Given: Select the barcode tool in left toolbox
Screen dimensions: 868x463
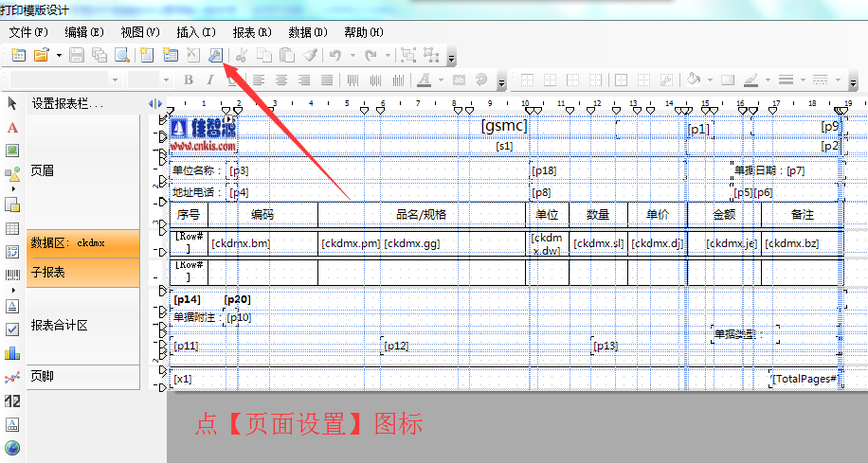Looking at the screenshot, I should pyautogui.click(x=13, y=276).
